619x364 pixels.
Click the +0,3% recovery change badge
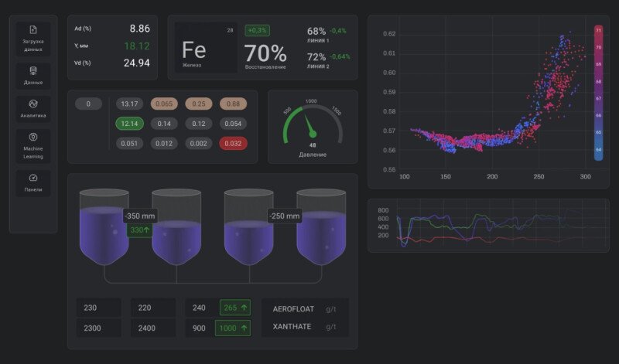[257, 30]
